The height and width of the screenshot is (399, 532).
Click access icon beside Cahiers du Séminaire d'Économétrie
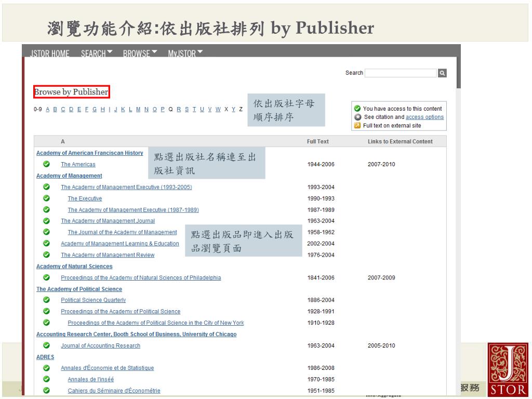[x=46, y=391]
